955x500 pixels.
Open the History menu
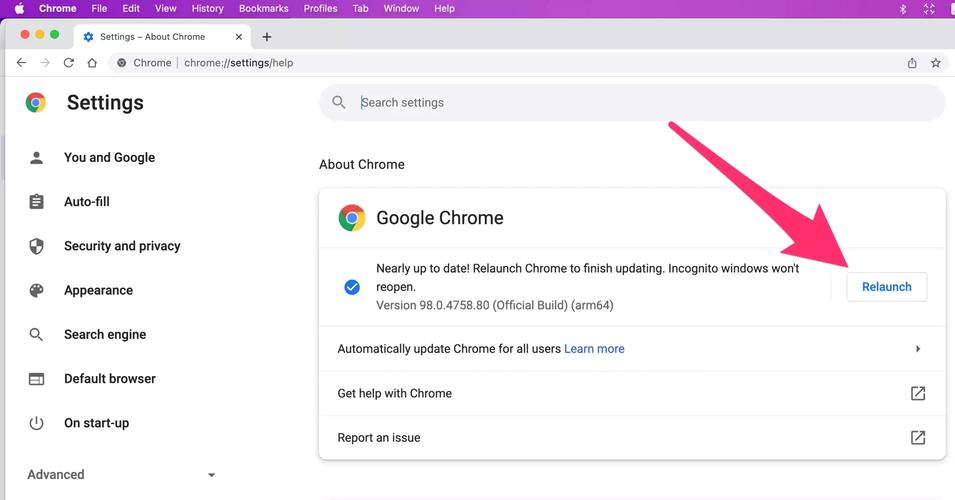click(208, 9)
